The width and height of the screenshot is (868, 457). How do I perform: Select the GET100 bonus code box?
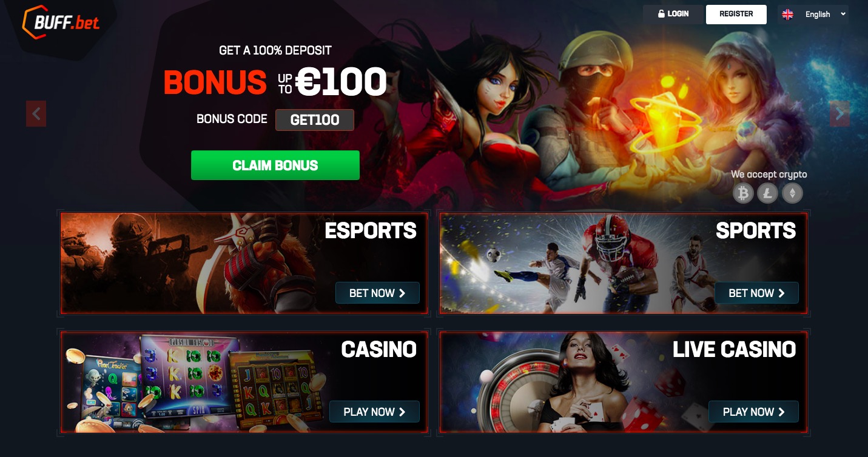pos(315,120)
